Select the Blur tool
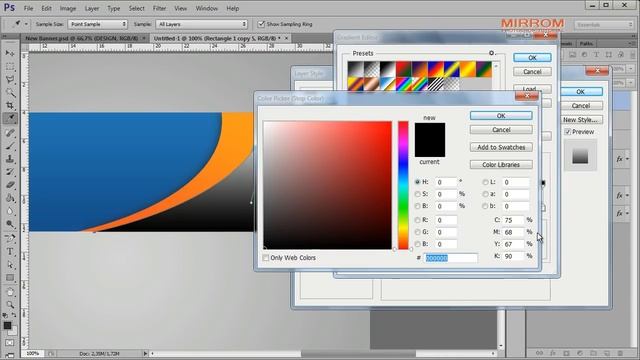Screen dimensions: 640x360 coord(10,211)
